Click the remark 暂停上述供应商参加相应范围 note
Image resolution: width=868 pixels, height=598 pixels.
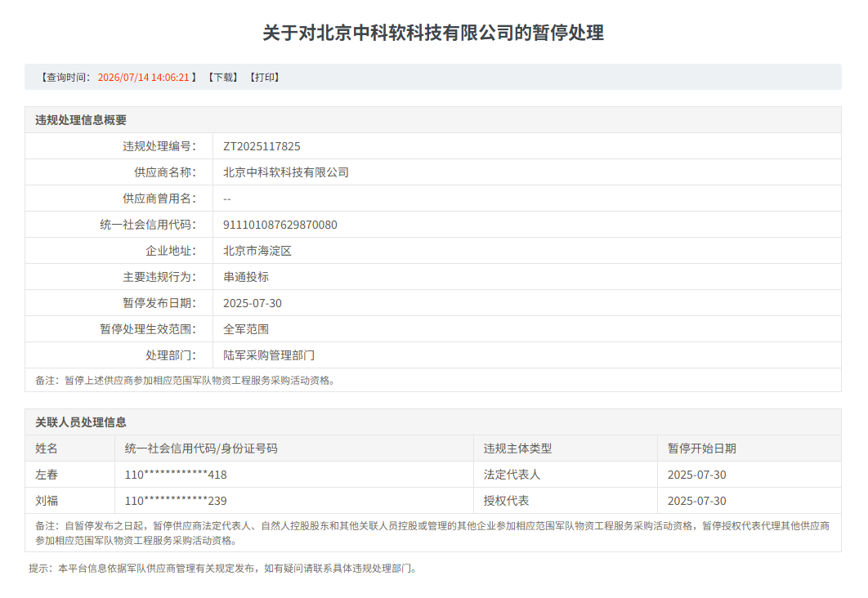pyautogui.click(x=185, y=381)
